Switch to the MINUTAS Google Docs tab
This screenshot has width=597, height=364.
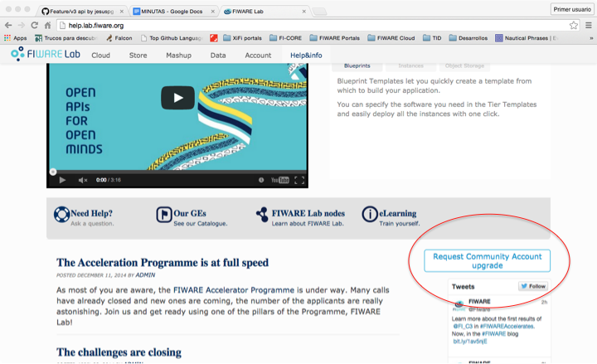(x=172, y=12)
